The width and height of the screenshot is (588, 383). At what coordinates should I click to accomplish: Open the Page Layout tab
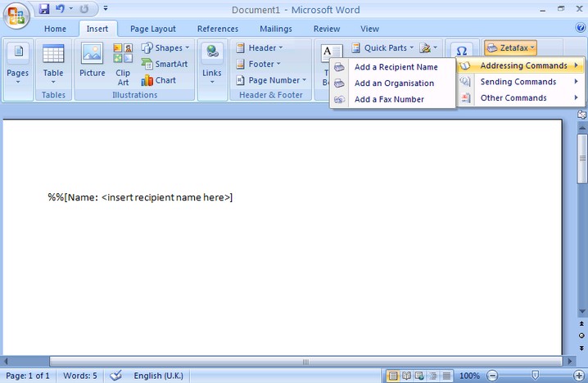(153, 29)
